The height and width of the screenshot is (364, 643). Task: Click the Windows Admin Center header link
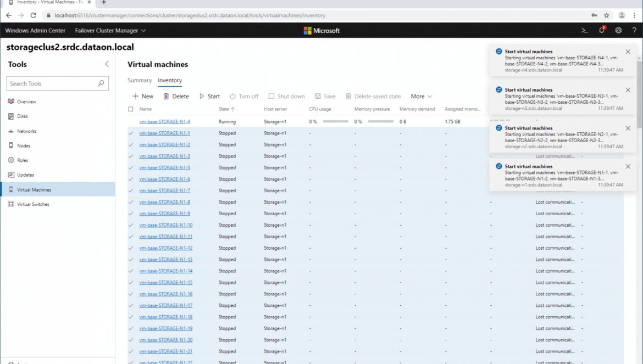click(35, 30)
